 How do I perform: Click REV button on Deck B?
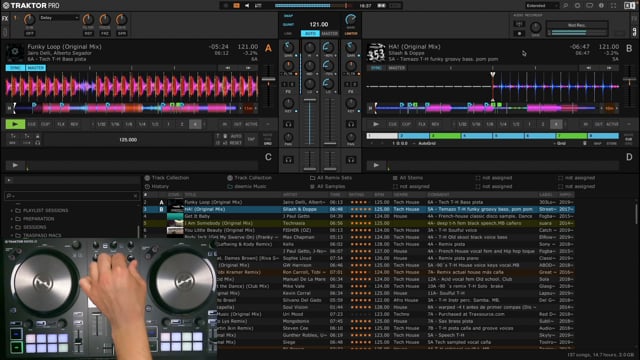point(435,124)
